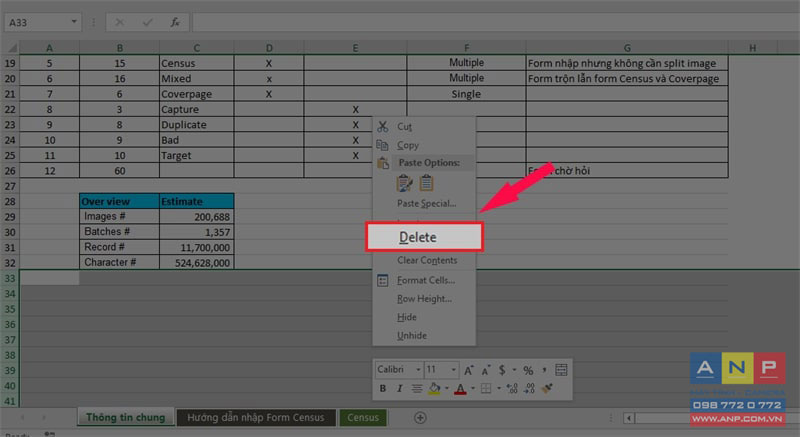Open Format Cells... from context menu
800x437 pixels.
tap(424, 280)
